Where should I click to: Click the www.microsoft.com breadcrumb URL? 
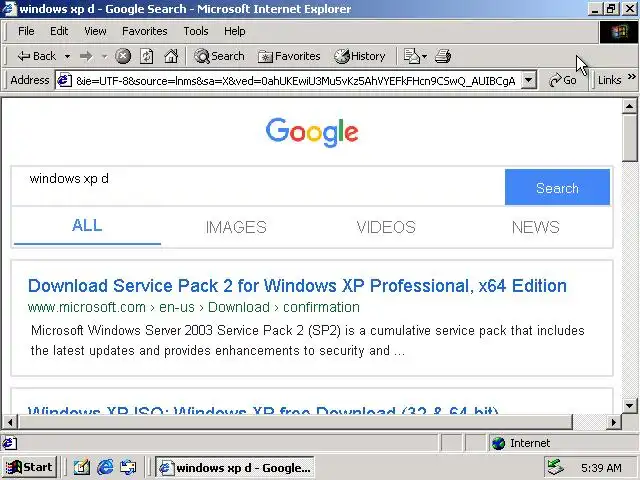point(193,307)
